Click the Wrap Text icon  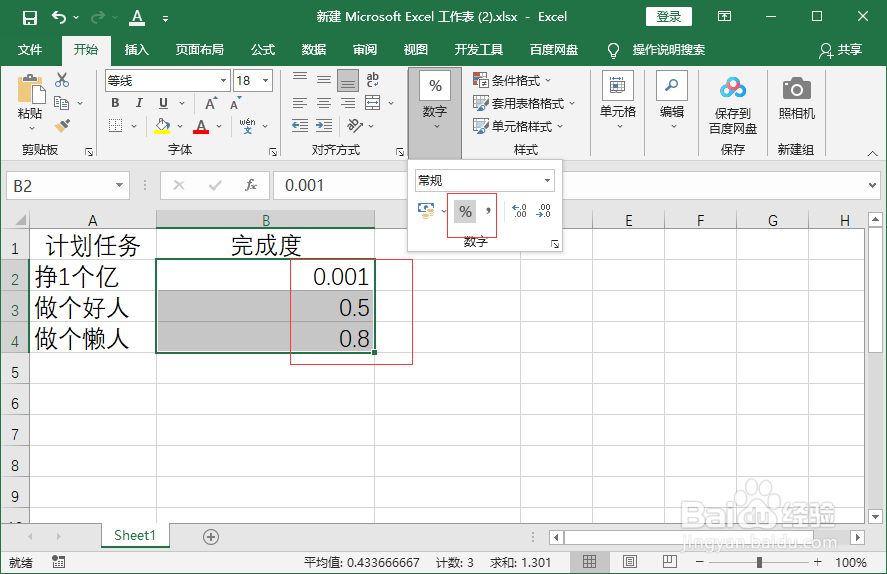pyautogui.click(x=372, y=80)
